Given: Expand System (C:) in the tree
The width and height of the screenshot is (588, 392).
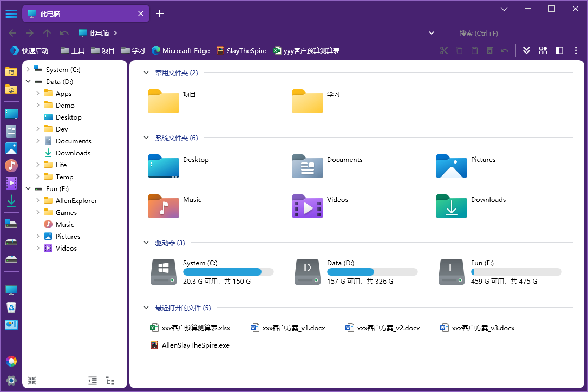Looking at the screenshot, I should click(28, 69).
